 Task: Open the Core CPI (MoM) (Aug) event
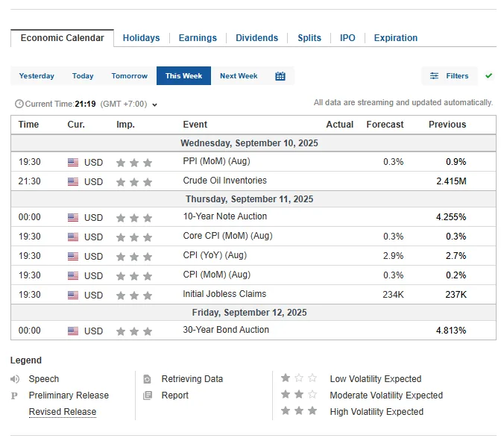pos(227,236)
